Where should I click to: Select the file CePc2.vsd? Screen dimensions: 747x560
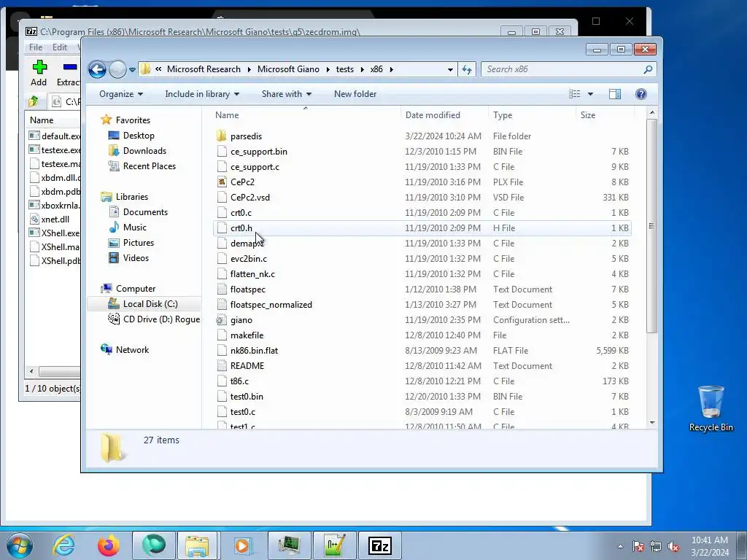pyautogui.click(x=249, y=197)
